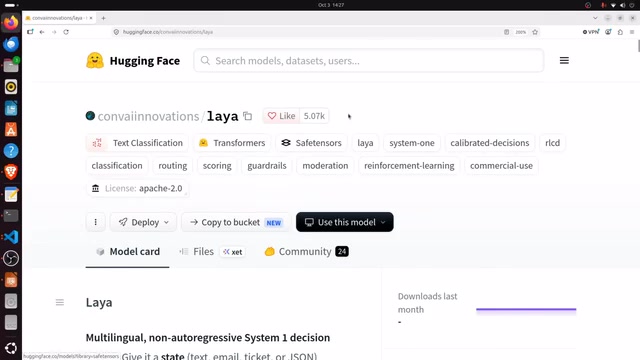Switch to the Files tab
The image size is (640, 360).
point(212,251)
